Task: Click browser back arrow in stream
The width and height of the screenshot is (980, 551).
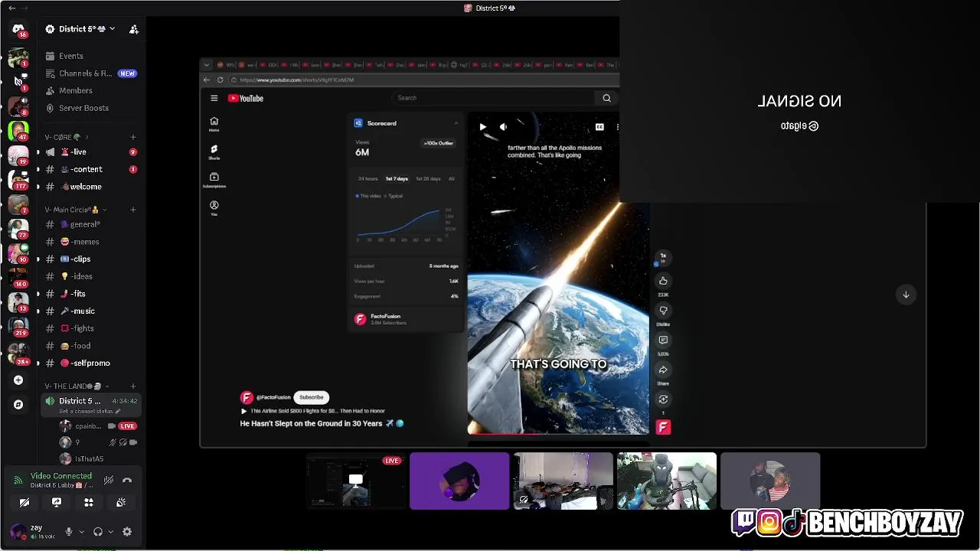Action: [207, 80]
